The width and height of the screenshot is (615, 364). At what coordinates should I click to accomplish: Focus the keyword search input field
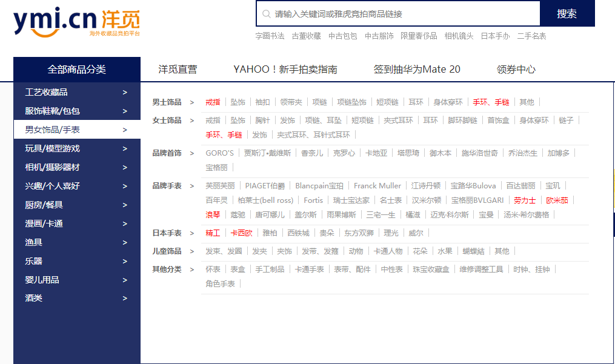tap(398, 14)
